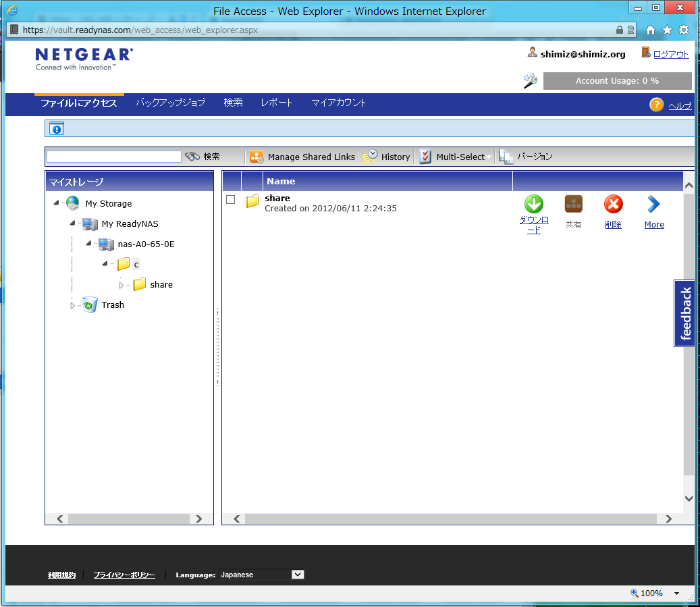Screen dimensions: 700x607
Task: Expand the Trash node in the tree
Action: pyautogui.click(x=73, y=305)
